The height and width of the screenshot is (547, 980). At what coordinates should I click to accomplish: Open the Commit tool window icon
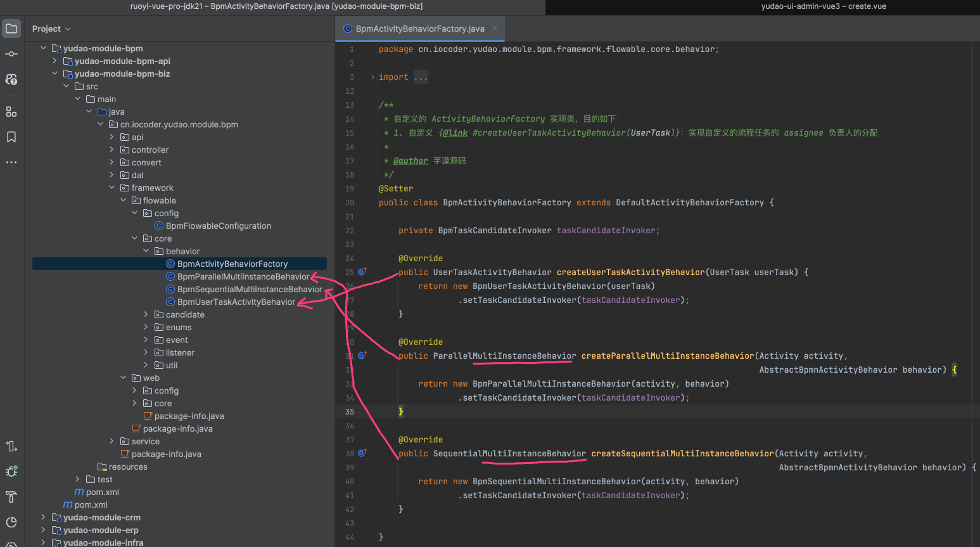click(11, 54)
